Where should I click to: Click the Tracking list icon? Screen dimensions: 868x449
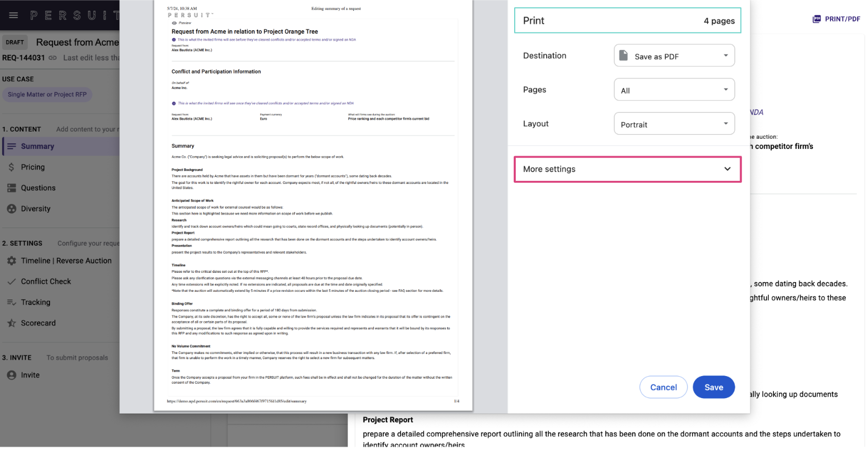coord(12,303)
